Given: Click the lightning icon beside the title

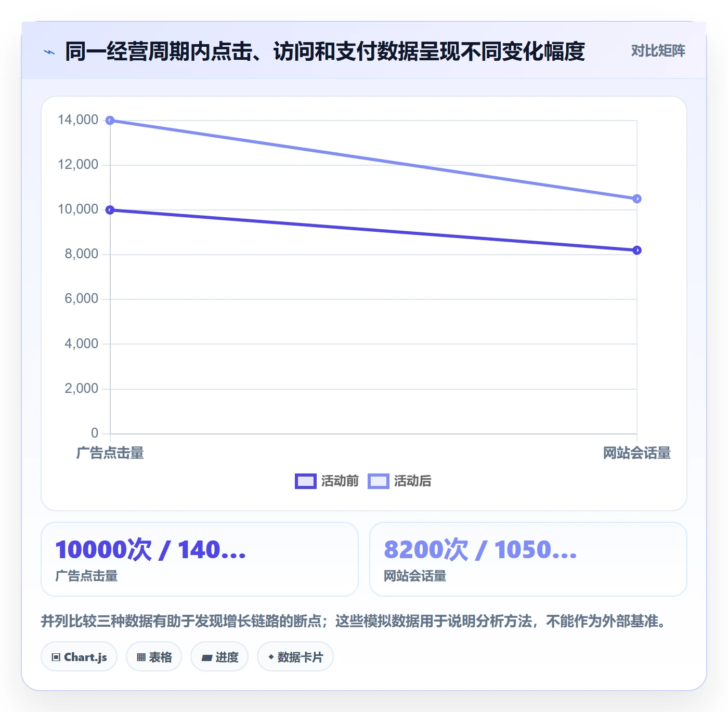Looking at the screenshot, I should (49, 52).
